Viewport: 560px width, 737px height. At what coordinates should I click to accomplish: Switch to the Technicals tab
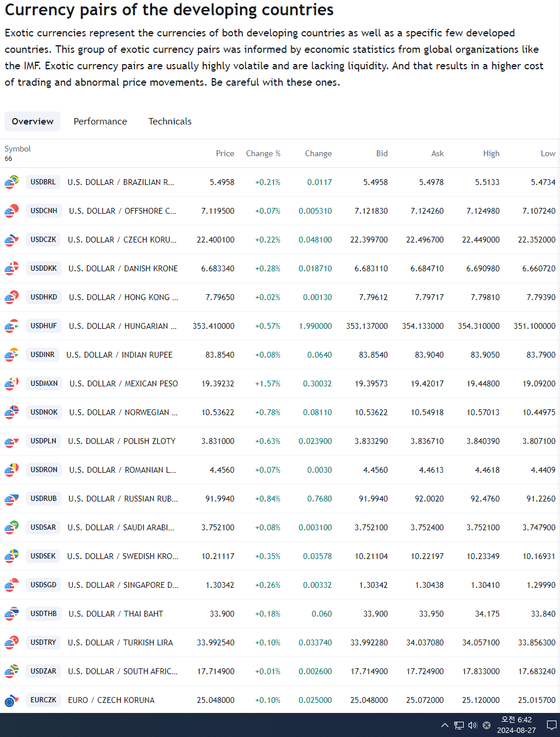coord(170,122)
